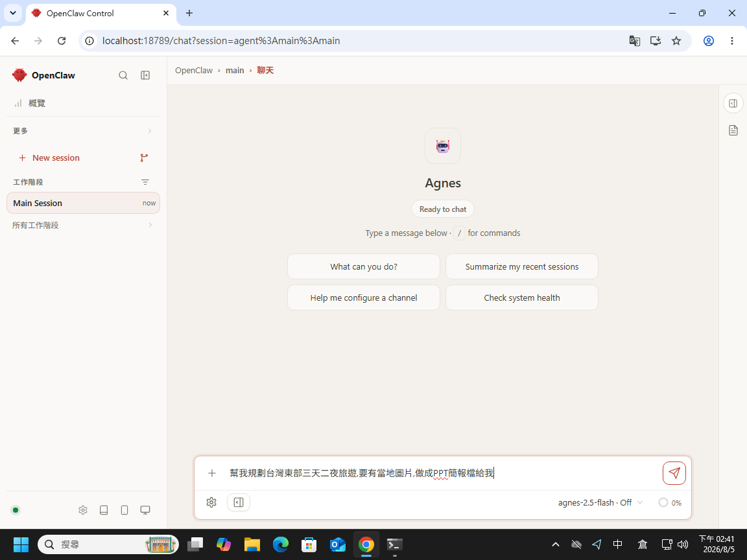
Task: Click the branch icon beside New session
Action: tap(145, 157)
